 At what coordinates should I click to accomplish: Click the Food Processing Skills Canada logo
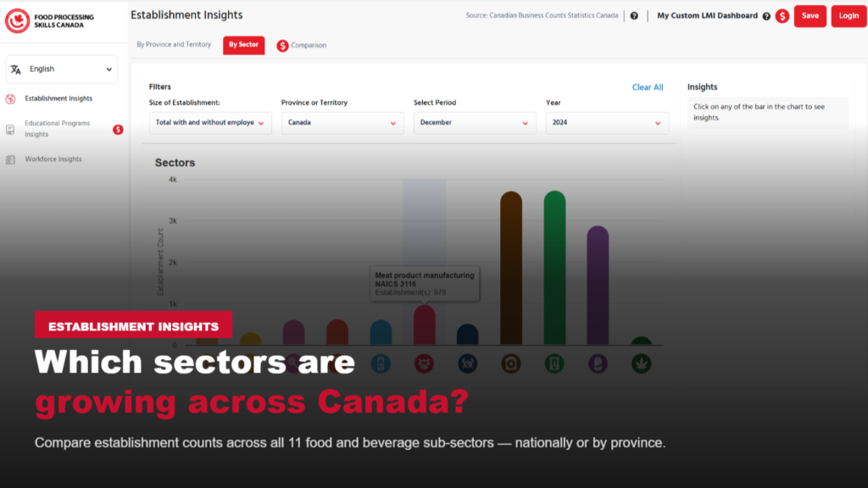pyautogui.click(x=50, y=21)
